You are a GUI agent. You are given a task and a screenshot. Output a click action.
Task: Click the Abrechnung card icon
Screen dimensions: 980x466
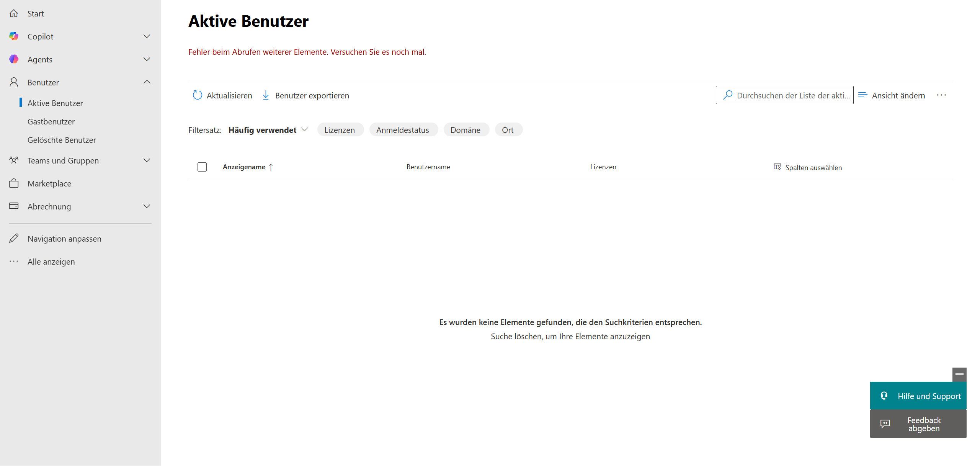14,206
